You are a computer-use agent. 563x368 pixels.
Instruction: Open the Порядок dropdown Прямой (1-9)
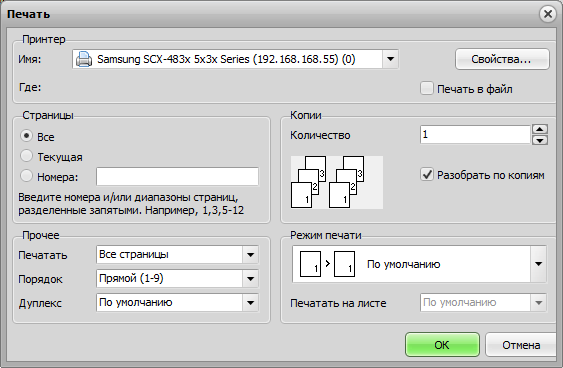[250, 279]
